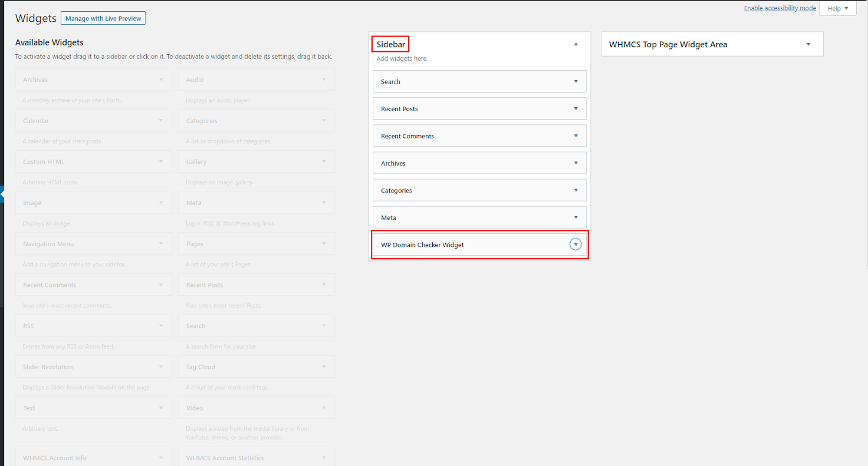
Task: Expand Recent Comments widget in Sidebar
Action: tap(576, 135)
